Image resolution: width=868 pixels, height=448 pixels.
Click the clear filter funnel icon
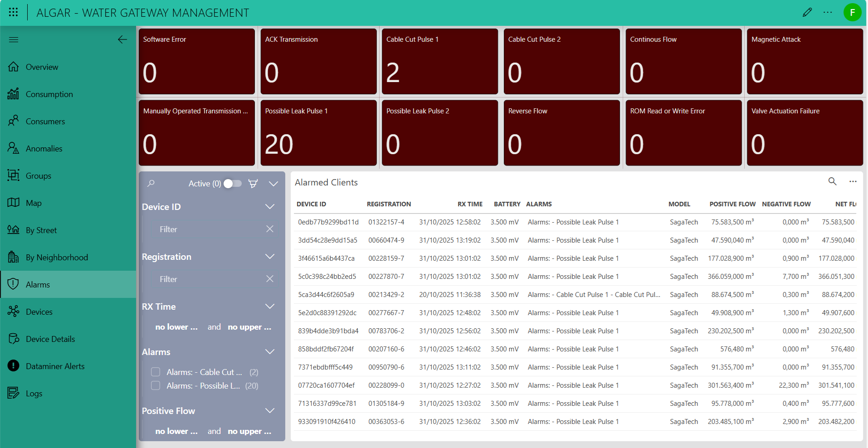pos(253,184)
